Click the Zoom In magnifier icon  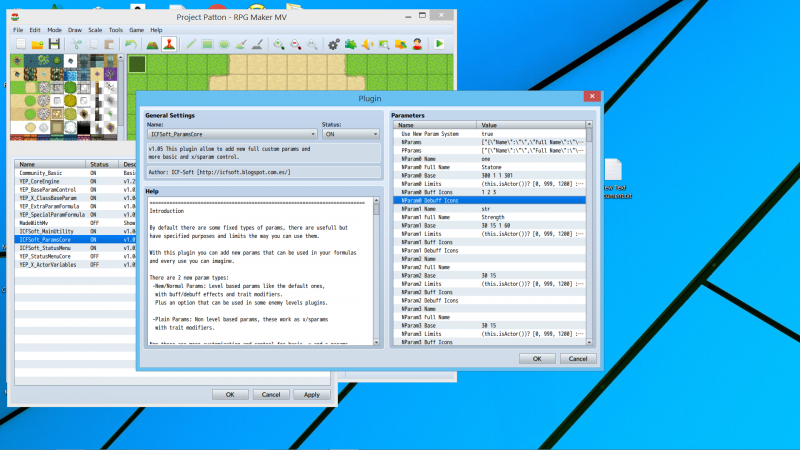(x=279, y=44)
